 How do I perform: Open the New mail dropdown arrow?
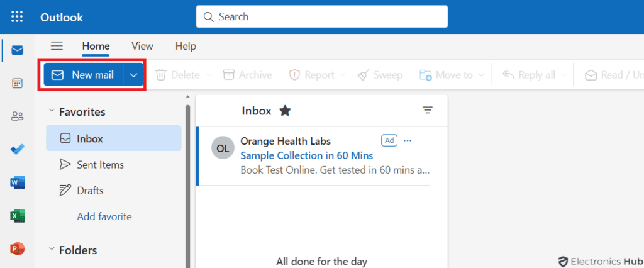coord(133,75)
